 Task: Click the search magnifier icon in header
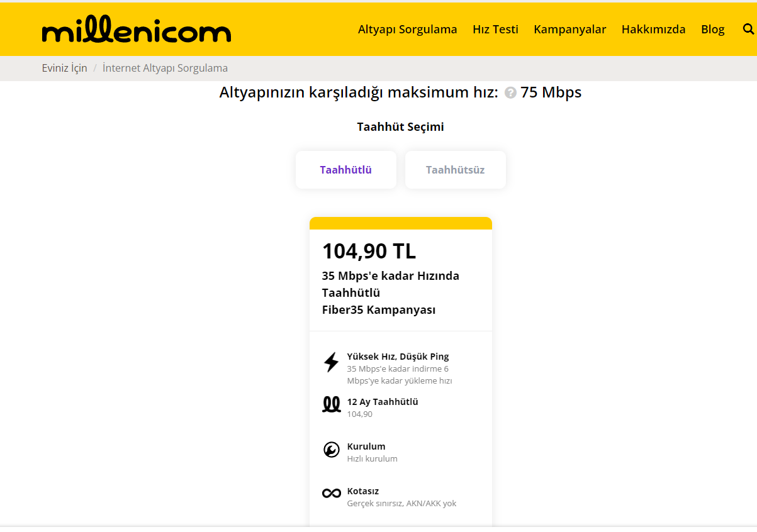click(748, 29)
